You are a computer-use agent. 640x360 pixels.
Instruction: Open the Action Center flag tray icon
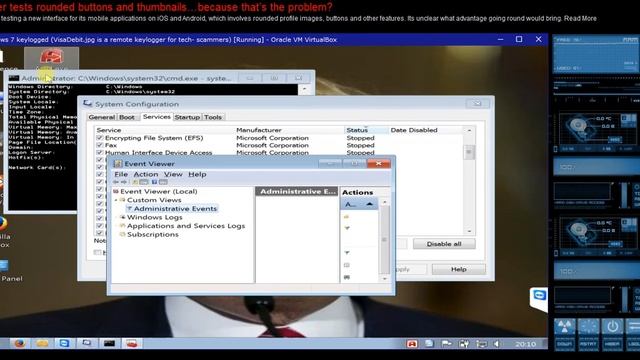click(446, 344)
